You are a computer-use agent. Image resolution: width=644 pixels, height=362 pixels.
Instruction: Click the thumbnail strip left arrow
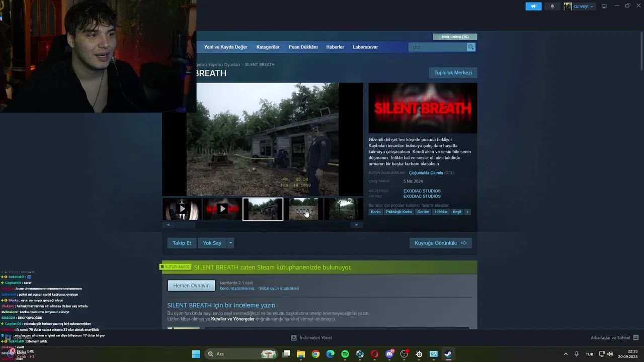pyautogui.click(x=168, y=225)
